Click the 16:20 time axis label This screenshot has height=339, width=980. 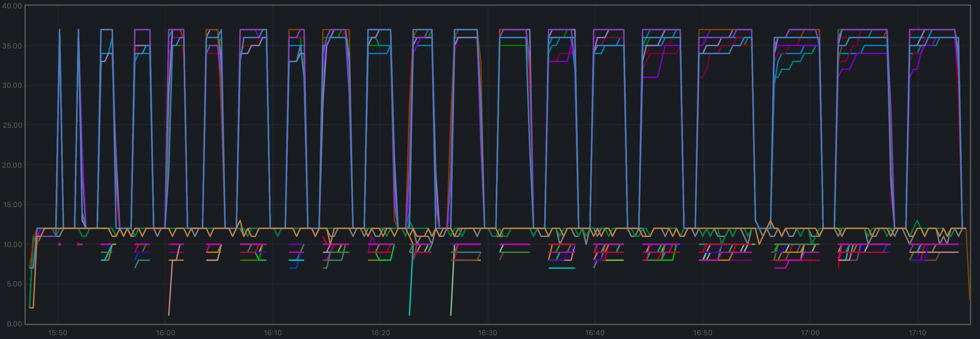pyautogui.click(x=380, y=333)
